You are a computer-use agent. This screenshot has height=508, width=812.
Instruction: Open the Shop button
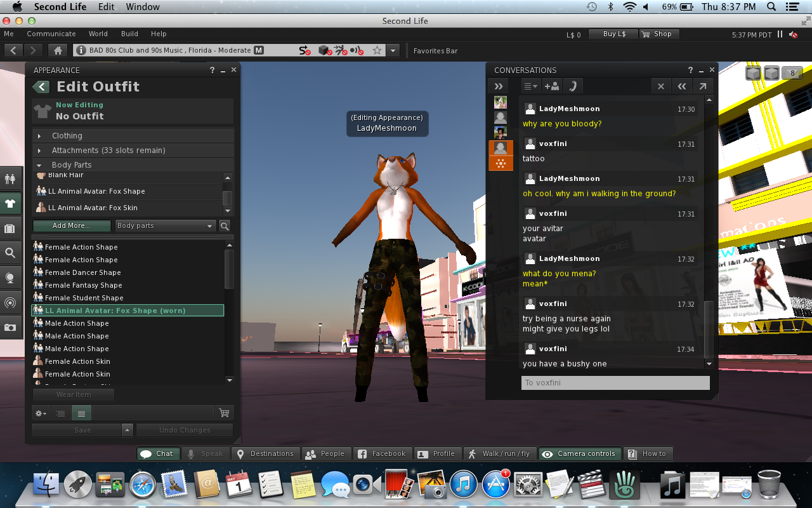[x=658, y=34]
